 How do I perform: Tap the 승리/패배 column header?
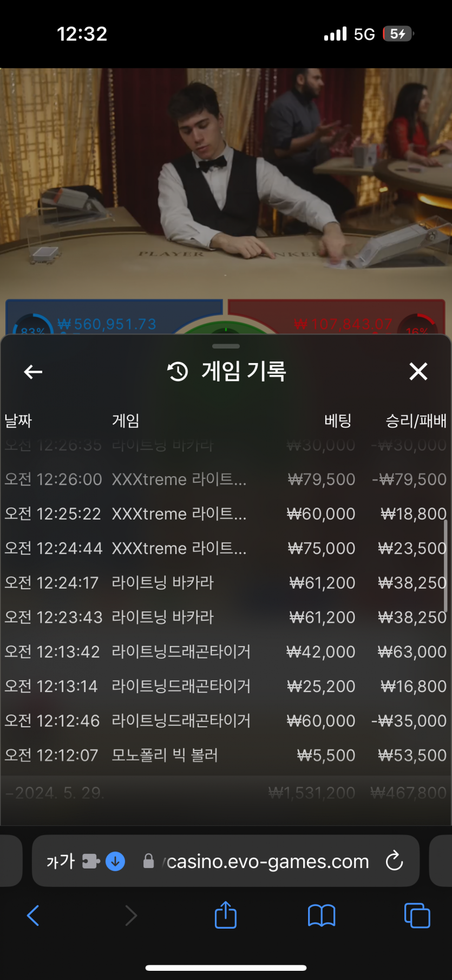coord(416,420)
